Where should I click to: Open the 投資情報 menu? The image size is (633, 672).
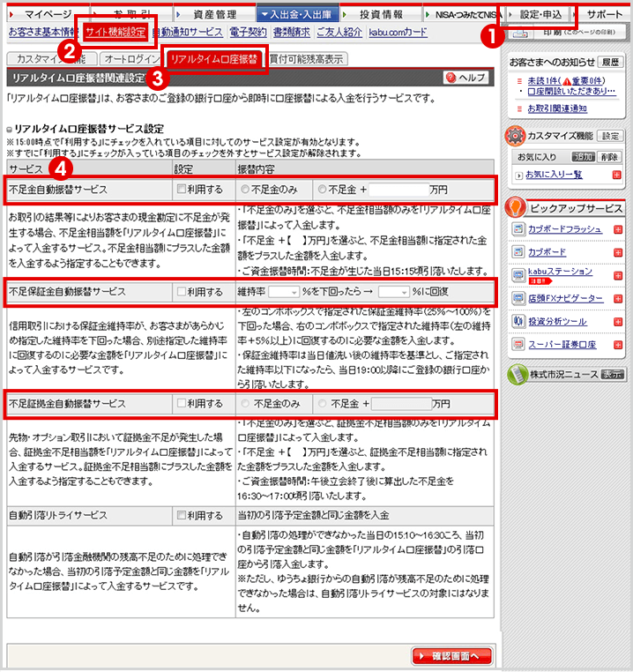381,14
